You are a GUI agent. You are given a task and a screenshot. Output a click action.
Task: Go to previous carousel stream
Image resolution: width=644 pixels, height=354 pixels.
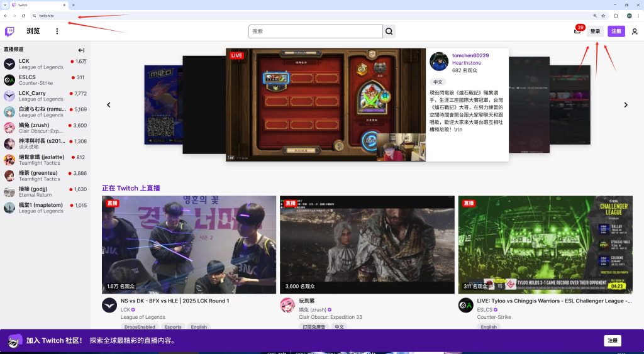point(108,105)
